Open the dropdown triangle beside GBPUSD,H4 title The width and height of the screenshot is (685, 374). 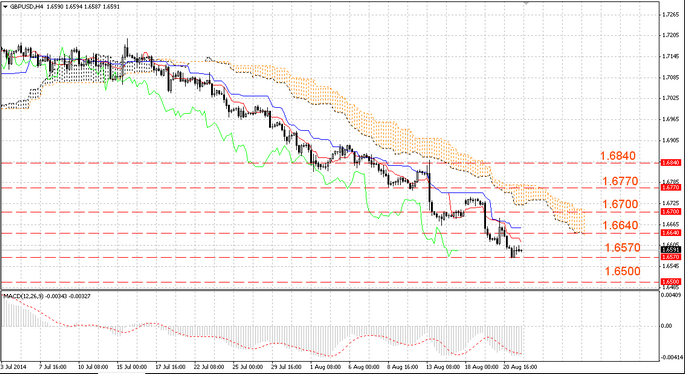point(5,7)
